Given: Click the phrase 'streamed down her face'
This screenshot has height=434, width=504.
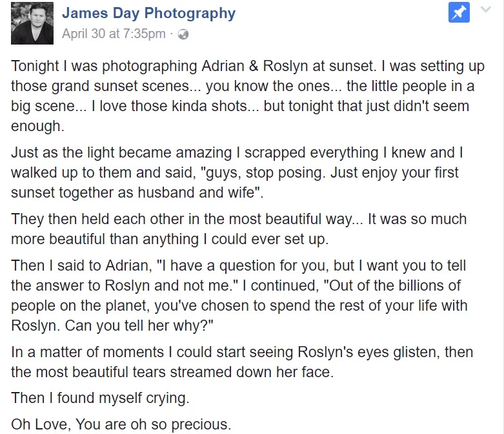Looking at the screenshot, I should pos(250,372).
